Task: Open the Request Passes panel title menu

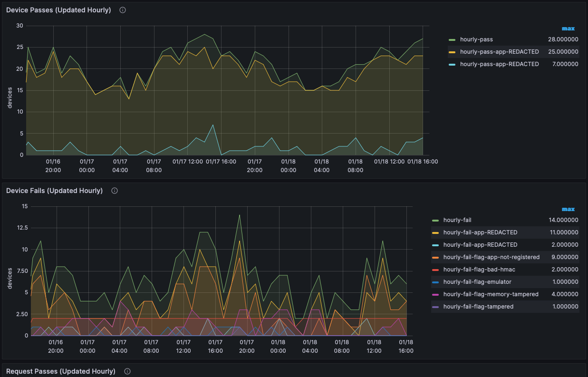Action: [x=60, y=371]
